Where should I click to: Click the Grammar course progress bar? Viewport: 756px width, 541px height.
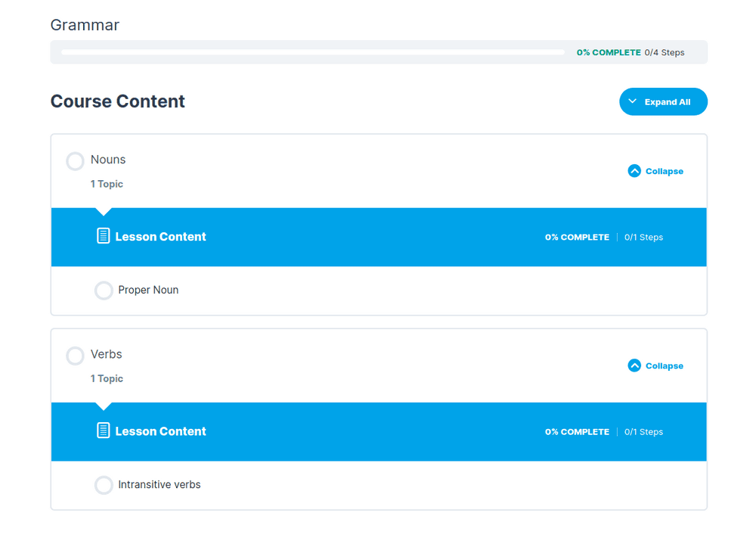pyautogui.click(x=312, y=52)
